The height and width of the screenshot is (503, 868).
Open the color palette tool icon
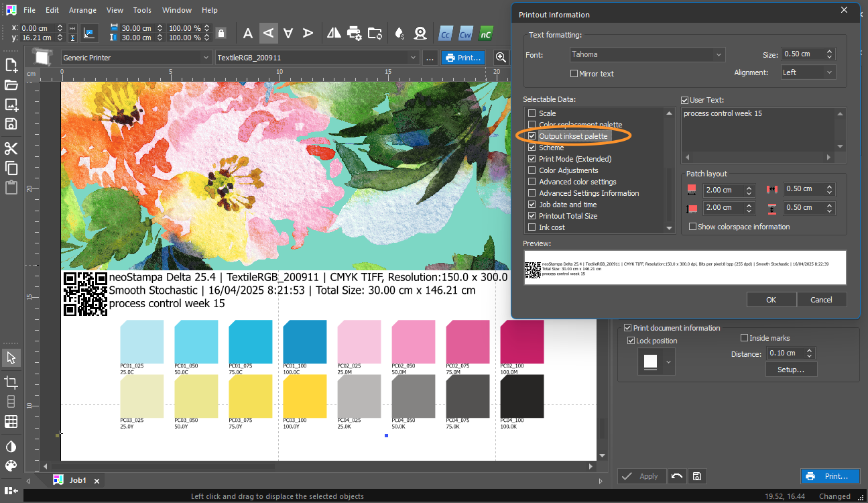click(11, 465)
